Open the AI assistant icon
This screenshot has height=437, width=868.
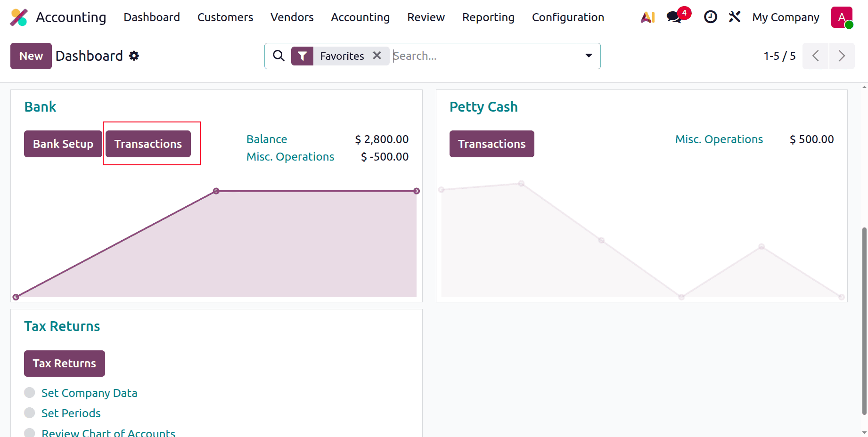(648, 17)
